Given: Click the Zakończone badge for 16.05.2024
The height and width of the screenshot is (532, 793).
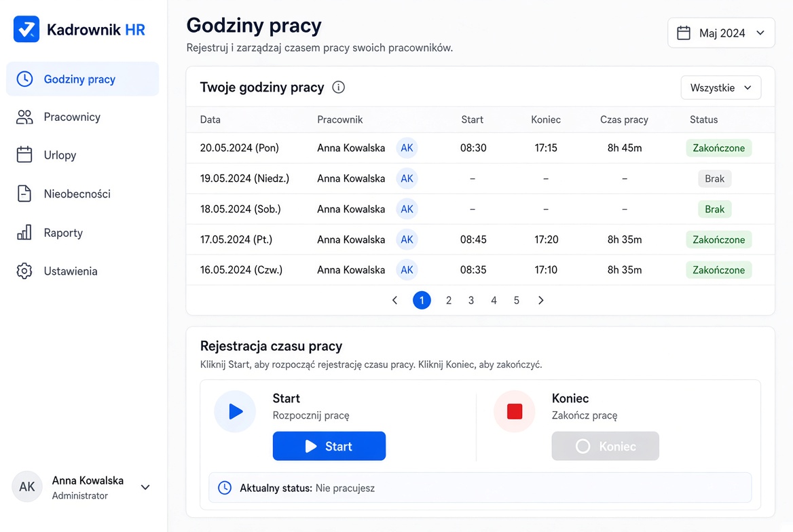Looking at the screenshot, I should [718, 269].
